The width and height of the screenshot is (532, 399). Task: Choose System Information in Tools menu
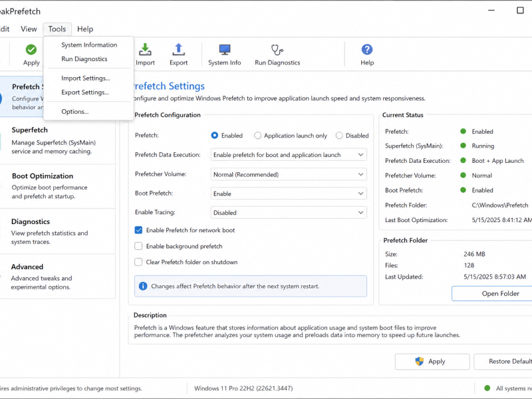click(88, 45)
